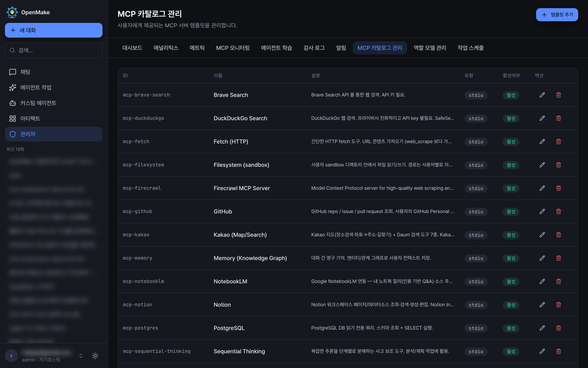
Task: Click the mcp-brave-search ID cell
Action: point(146,95)
